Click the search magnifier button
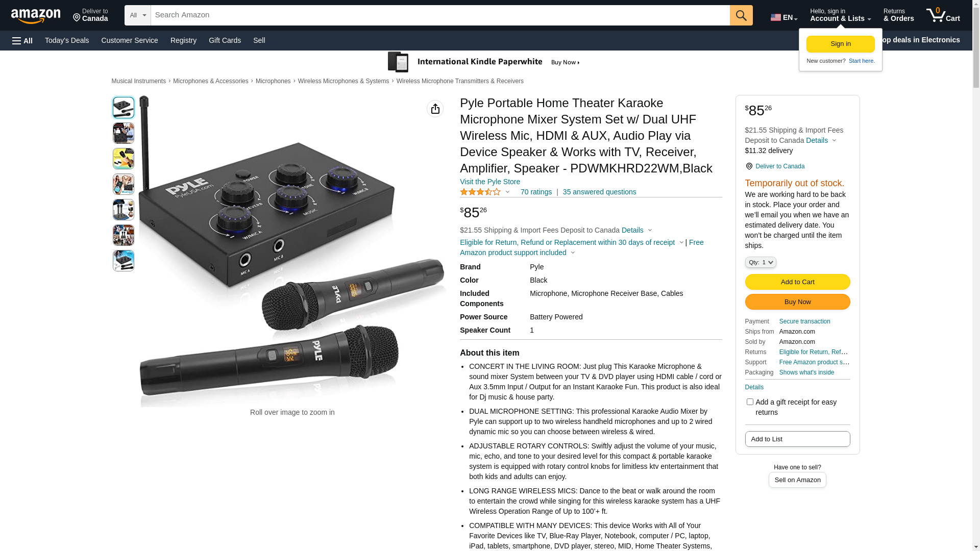Screen dimensions: 980x551 pyautogui.click(x=741, y=15)
